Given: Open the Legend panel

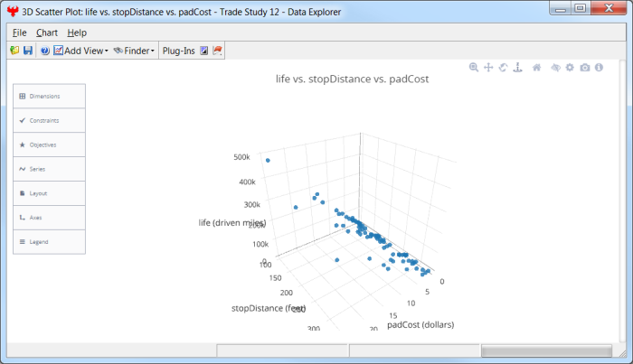Looking at the screenshot, I should click(49, 242).
